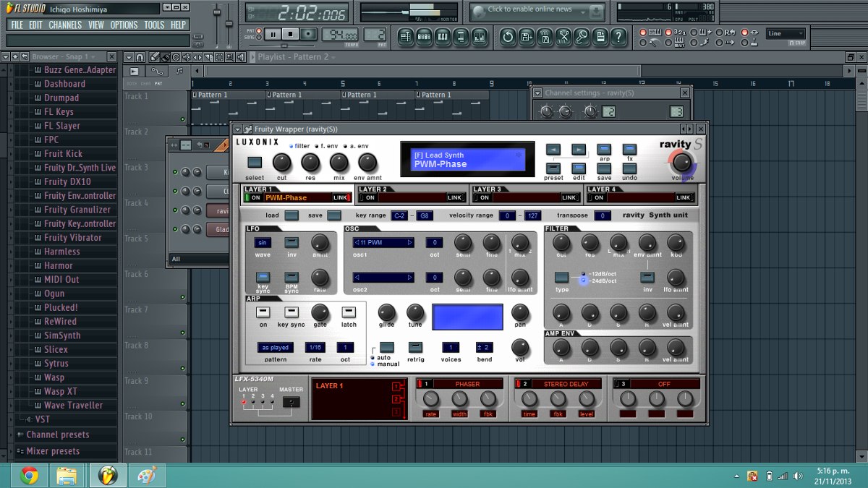This screenshot has height=488, width=868.
Task: Toggle LFO BPM sync button
Action: coord(291,278)
